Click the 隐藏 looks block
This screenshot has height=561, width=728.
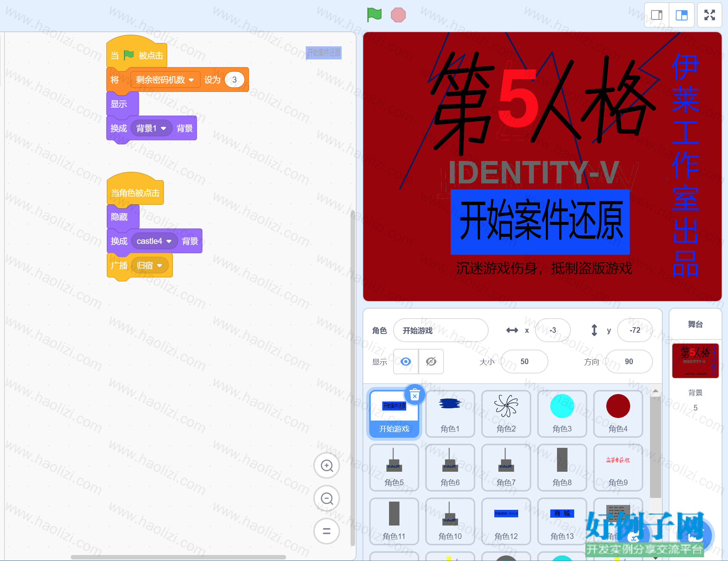[x=123, y=217]
